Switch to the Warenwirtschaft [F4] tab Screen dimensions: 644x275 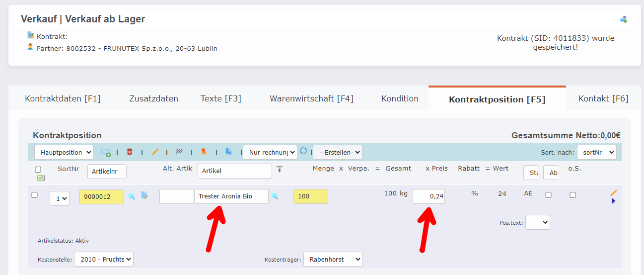311,98
